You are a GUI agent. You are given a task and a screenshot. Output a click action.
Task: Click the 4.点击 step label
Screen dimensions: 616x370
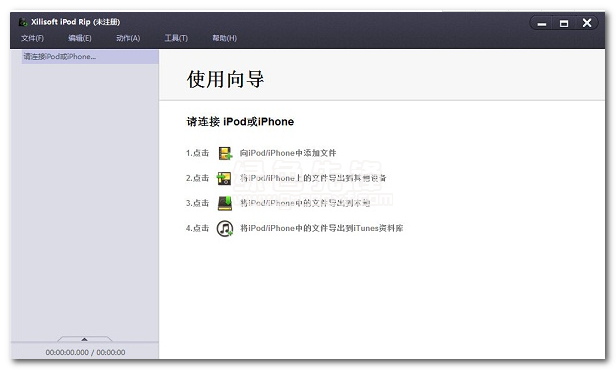[197, 228]
